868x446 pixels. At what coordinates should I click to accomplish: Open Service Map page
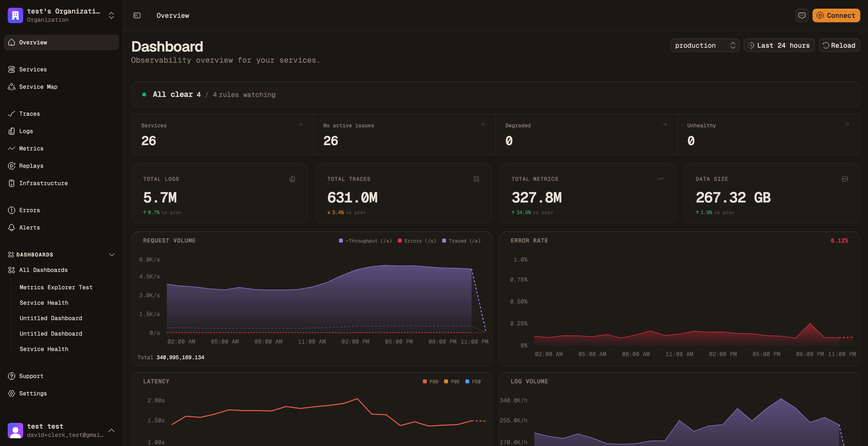pos(61,87)
